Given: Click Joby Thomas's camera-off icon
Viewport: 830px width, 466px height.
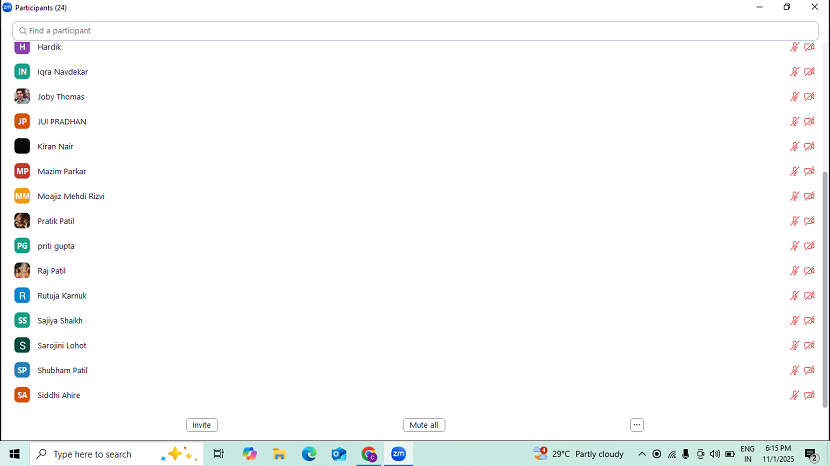Looking at the screenshot, I should point(809,97).
